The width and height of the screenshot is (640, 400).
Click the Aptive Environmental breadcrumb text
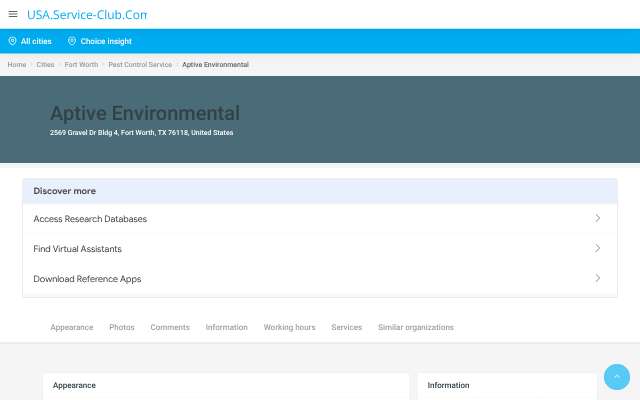click(x=215, y=64)
